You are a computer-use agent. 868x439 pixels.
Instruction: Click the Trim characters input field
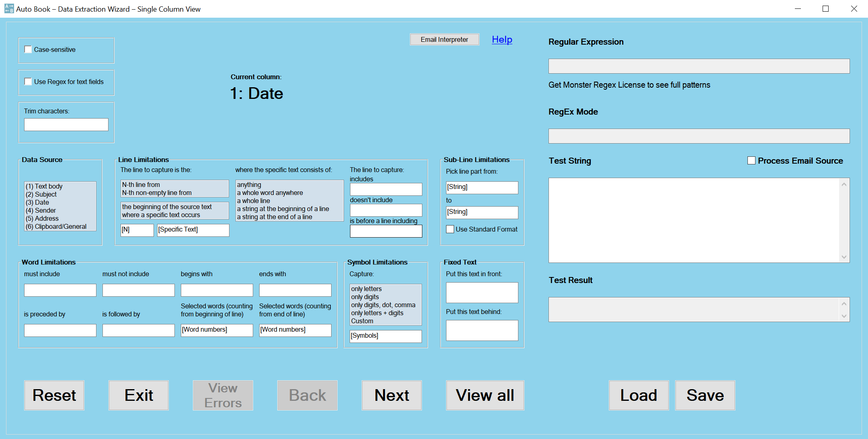click(66, 125)
